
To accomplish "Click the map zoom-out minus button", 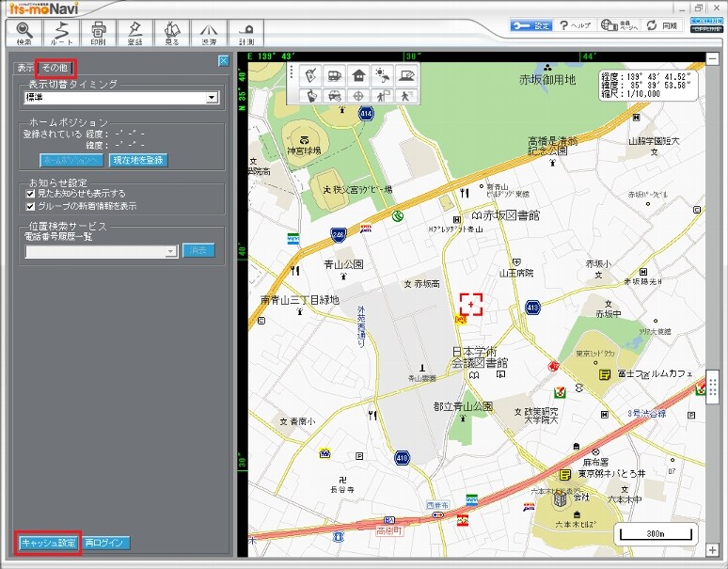I will [713, 58].
